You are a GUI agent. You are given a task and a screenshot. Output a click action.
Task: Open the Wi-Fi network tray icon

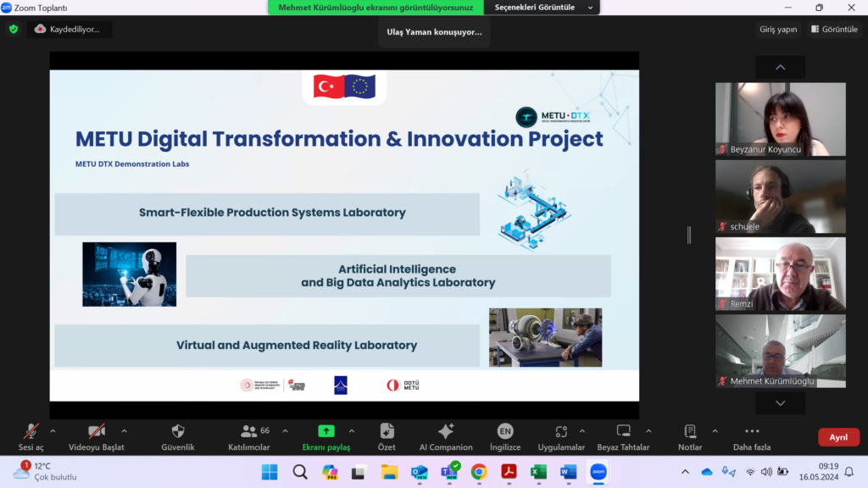(750, 472)
